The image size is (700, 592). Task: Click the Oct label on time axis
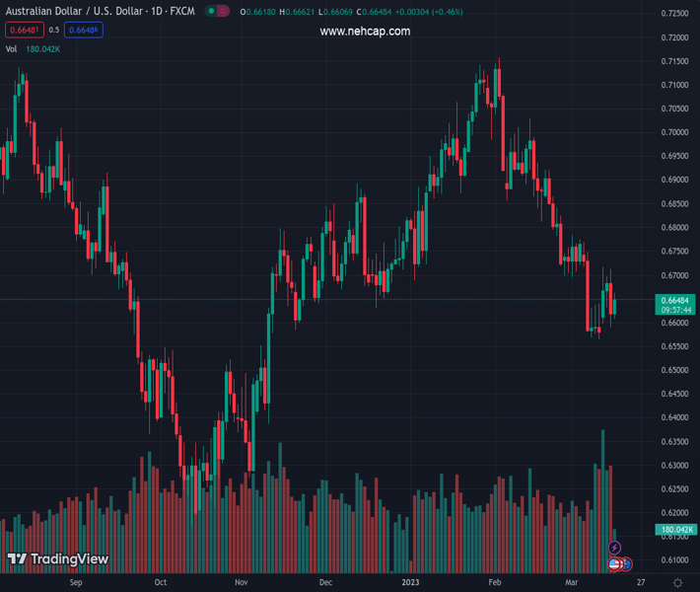(x=161, y=583)
